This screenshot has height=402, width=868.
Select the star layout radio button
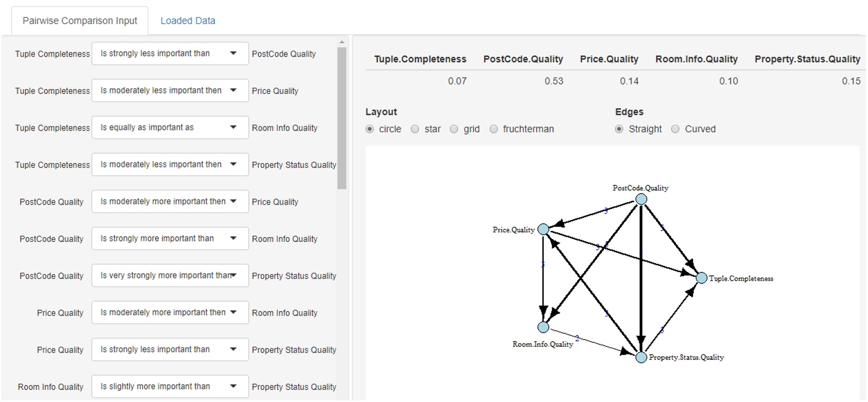[415, 129]
